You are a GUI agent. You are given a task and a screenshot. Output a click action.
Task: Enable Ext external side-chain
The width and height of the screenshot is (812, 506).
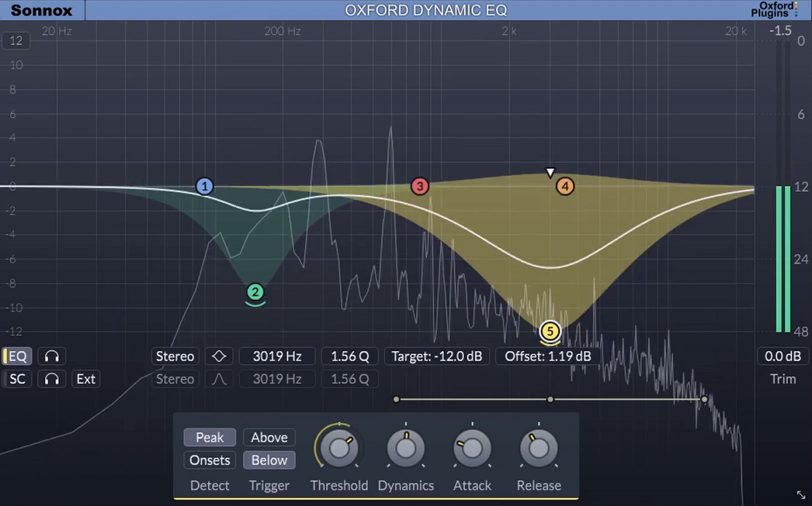(86, 379)
